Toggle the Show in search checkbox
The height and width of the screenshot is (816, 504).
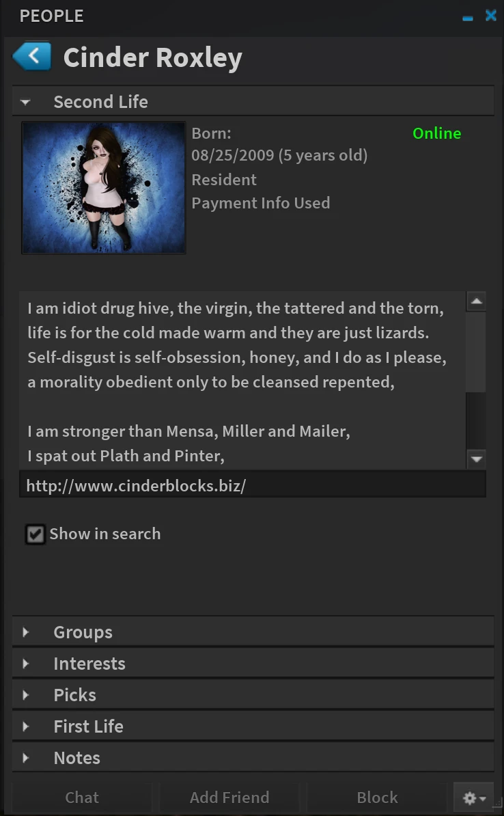(35, 534)
